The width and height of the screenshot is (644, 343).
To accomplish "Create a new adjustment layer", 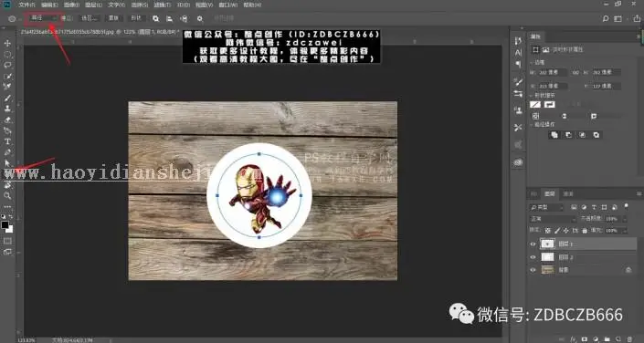I will click(x=596, y=339).
